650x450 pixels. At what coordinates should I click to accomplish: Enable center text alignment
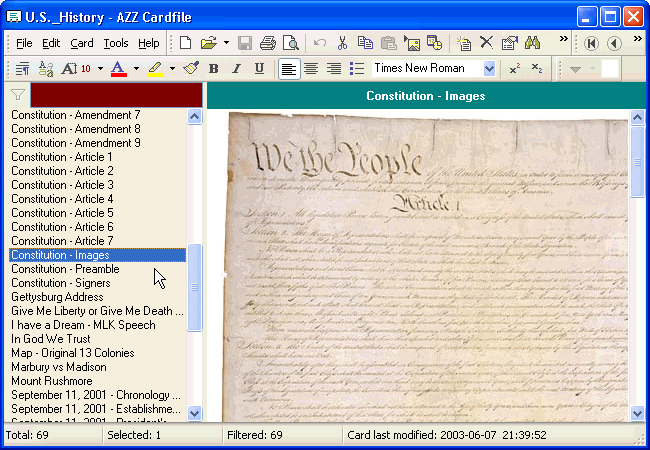(x=311, y=68)
